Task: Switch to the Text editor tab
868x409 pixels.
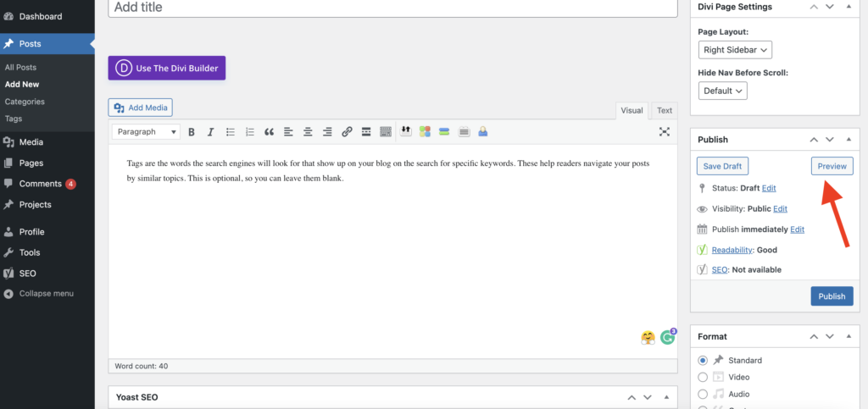Action: pyautogui.click(x=665, y=110)
